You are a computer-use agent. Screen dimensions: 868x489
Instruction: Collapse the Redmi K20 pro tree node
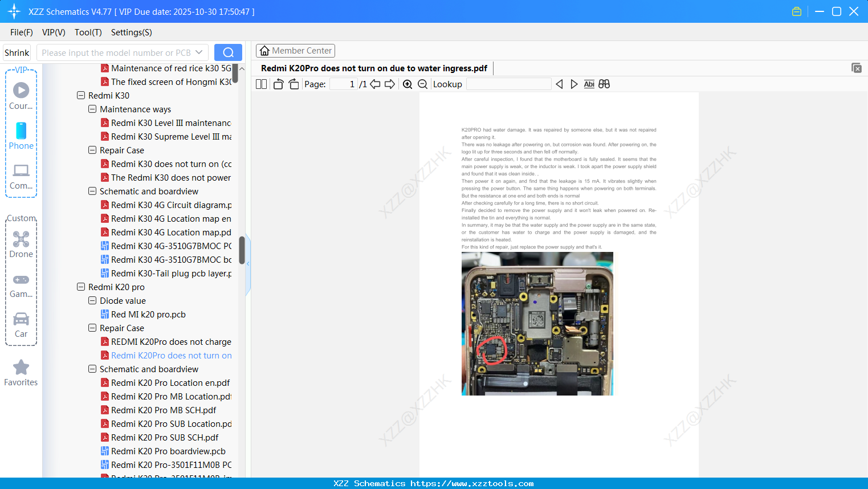(x=81, y=287)
